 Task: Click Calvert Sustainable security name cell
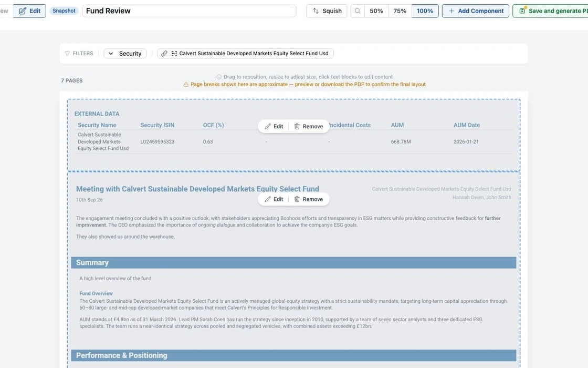pyautogui.click(x=103, y=141)
